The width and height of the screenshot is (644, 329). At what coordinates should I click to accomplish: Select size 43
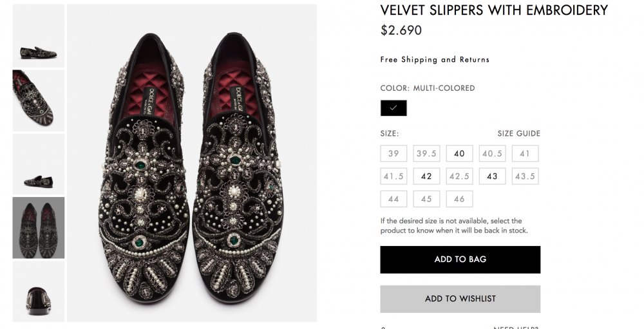point(492,176)
